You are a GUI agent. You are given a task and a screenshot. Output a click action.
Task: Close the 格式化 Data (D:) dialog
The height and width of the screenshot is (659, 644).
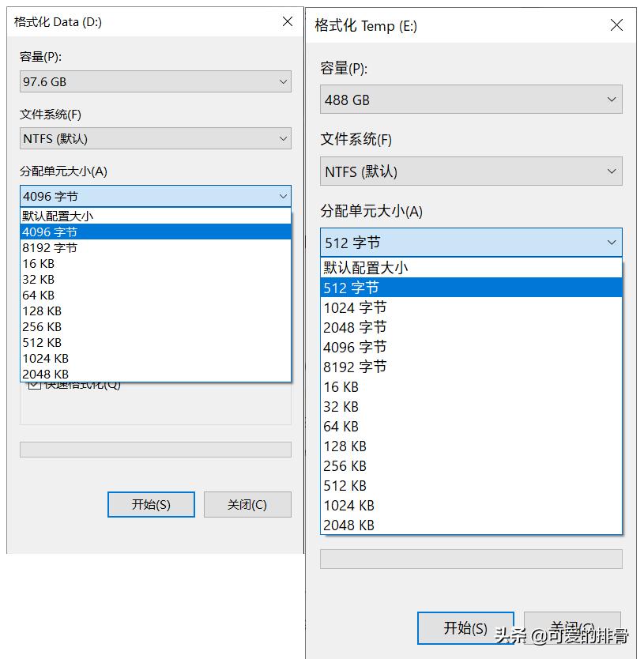point(287,21)
